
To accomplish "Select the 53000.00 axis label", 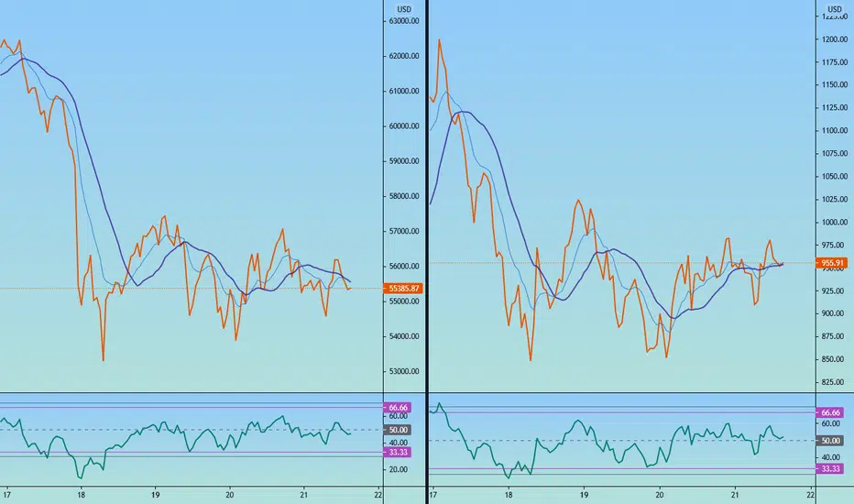I will pos(404,372).
